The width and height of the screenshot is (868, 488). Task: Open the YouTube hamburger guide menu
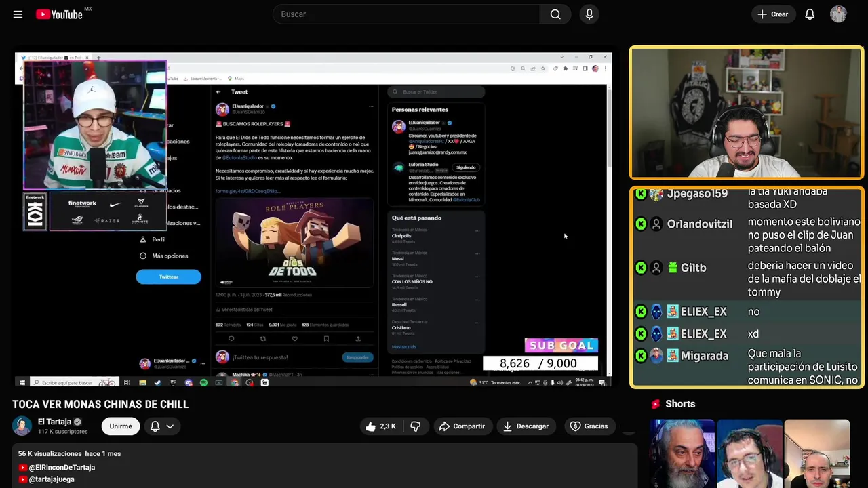click(x=18, y=14)
